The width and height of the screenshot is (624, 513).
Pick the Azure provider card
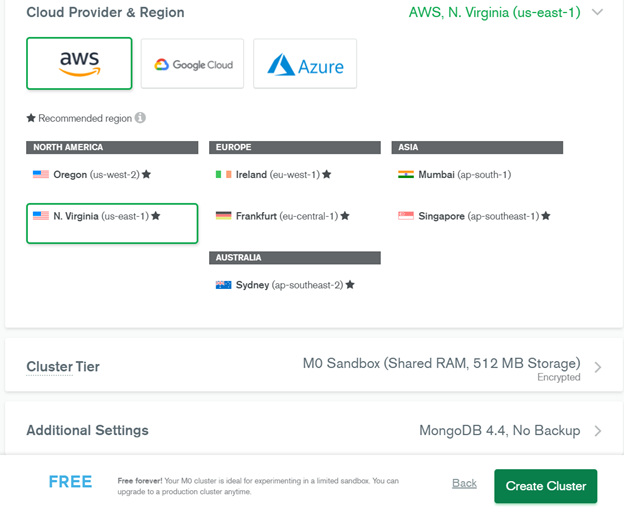[305, 64]
